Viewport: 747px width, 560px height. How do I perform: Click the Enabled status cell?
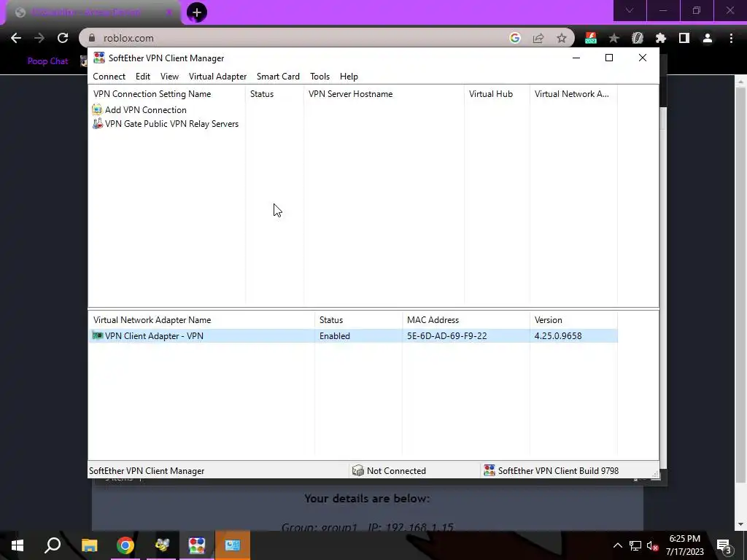334,335
